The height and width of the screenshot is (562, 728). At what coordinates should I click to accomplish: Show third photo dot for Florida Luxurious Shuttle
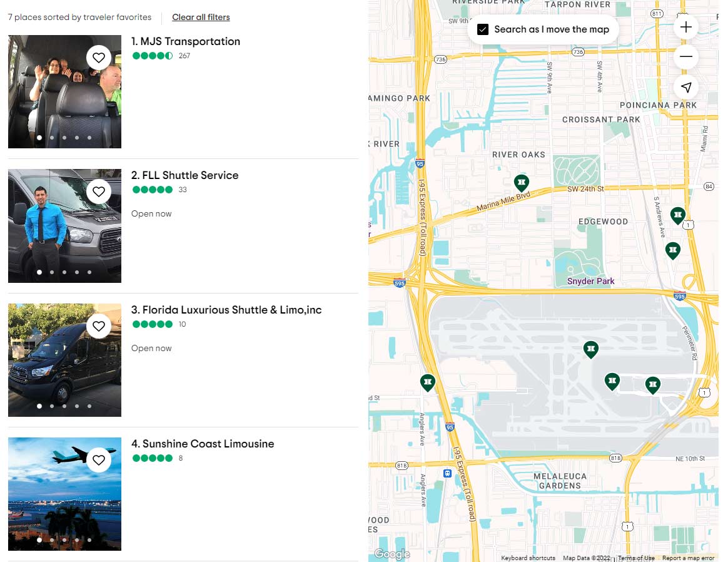pos(64,406)
